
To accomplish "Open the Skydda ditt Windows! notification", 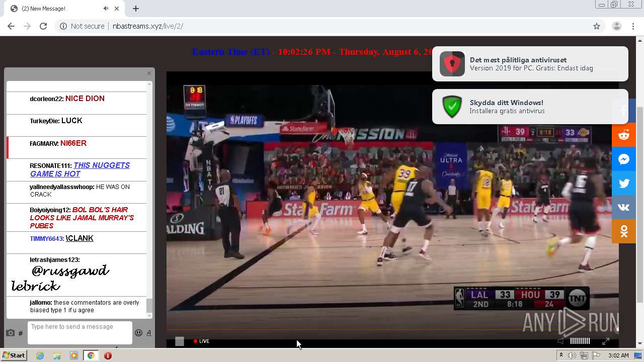I will (x=530, y=107).
